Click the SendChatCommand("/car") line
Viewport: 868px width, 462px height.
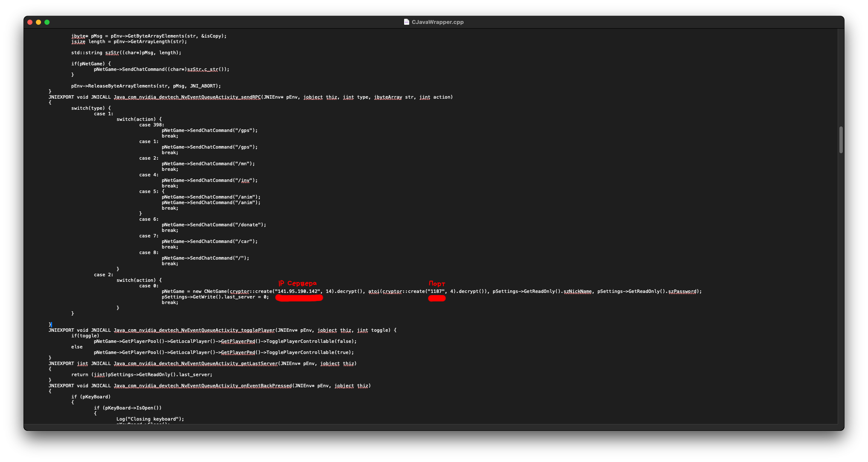coord(210,241)
